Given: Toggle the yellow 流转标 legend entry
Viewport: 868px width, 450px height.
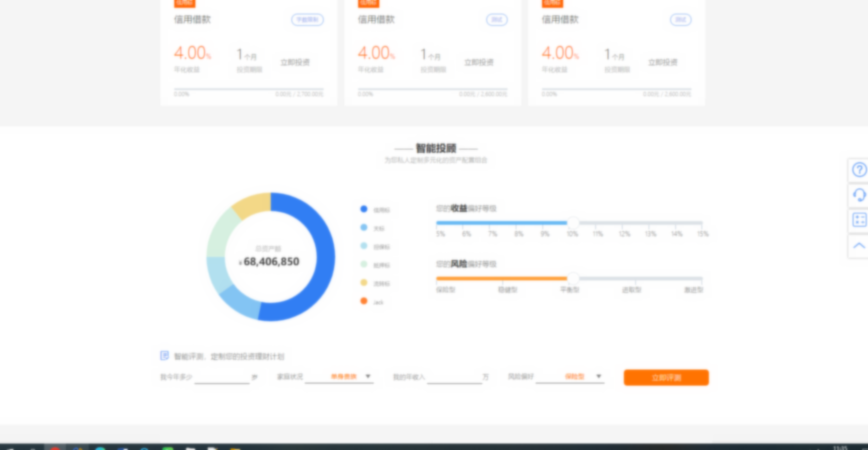Looking at the screenshot, I should (x=364, y=283).
